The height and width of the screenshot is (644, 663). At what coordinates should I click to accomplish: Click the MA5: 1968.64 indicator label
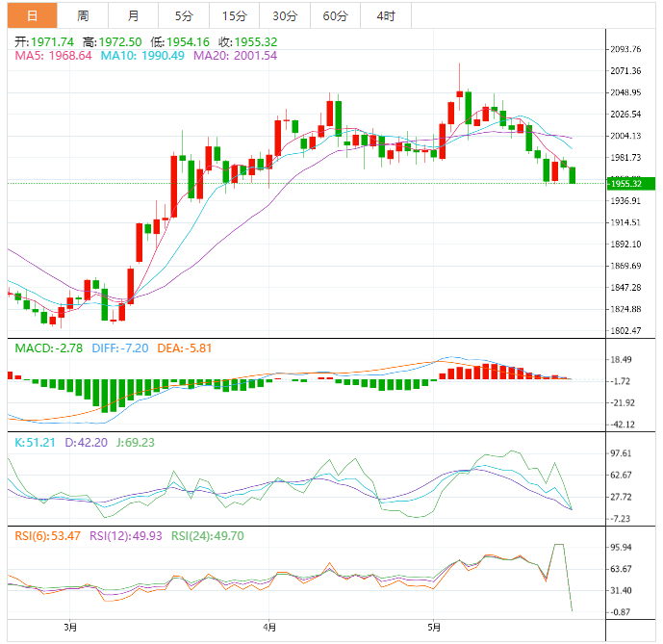tap(53, 56)
